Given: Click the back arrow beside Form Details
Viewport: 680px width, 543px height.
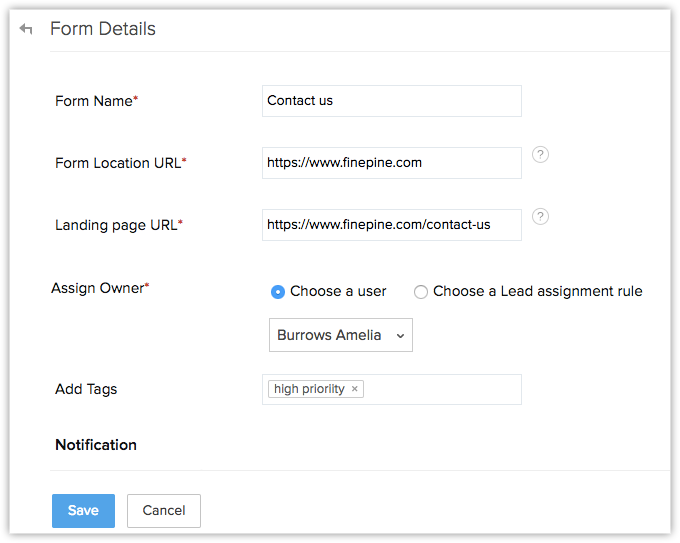Looking at the screenshot, I should tap(26, 30).
